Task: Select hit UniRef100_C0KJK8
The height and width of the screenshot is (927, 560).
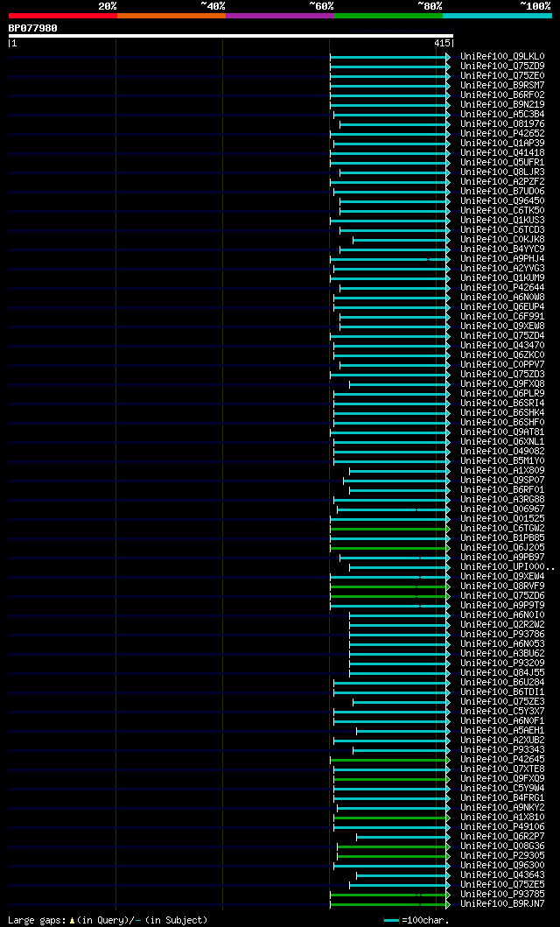Action: tap(503, 240)
